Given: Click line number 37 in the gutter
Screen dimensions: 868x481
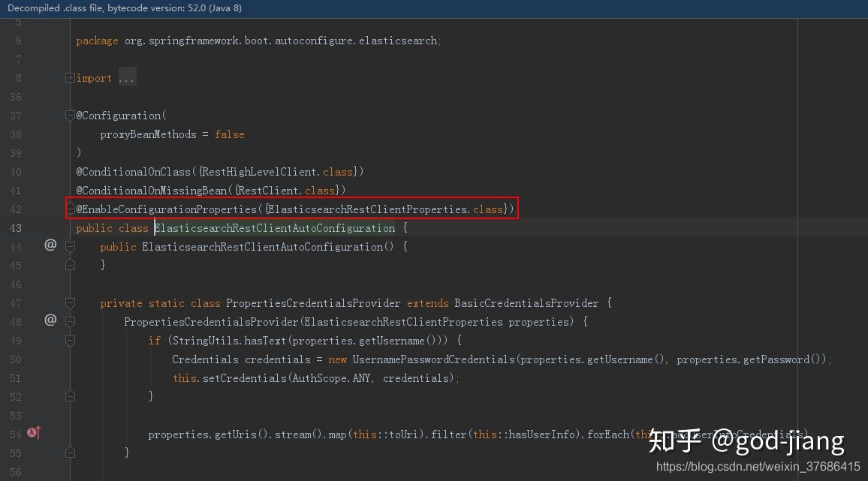Looking at the screenshot, I should tap(16, 116).
